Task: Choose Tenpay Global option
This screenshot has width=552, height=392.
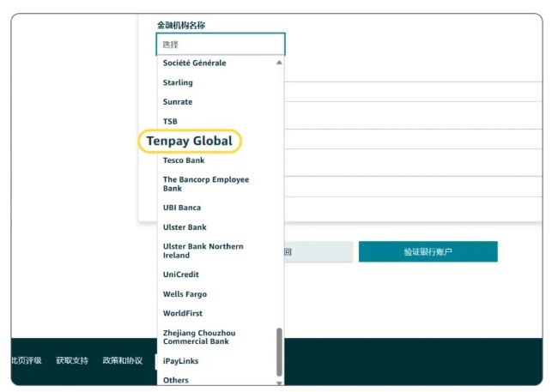Action: [190, 142]
